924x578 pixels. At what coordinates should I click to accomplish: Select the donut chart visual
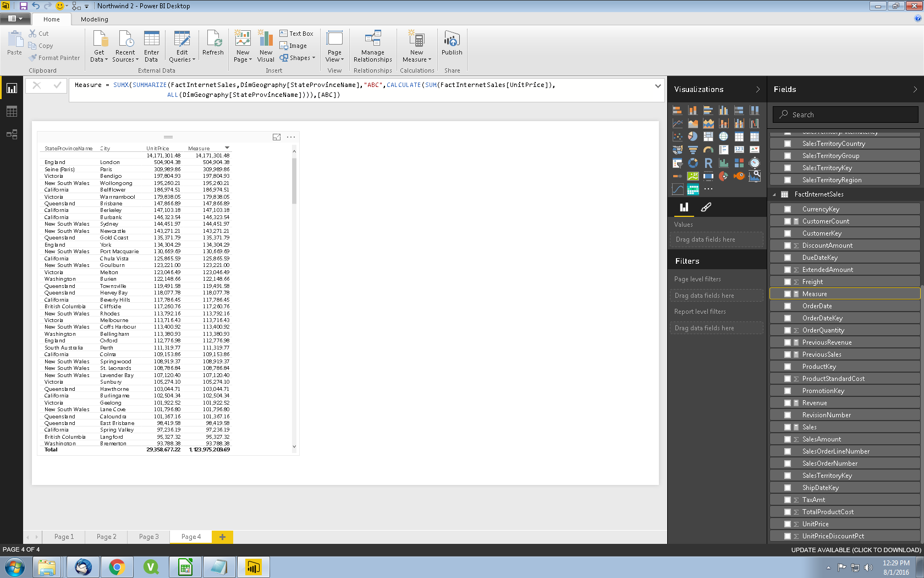(693, 163)
